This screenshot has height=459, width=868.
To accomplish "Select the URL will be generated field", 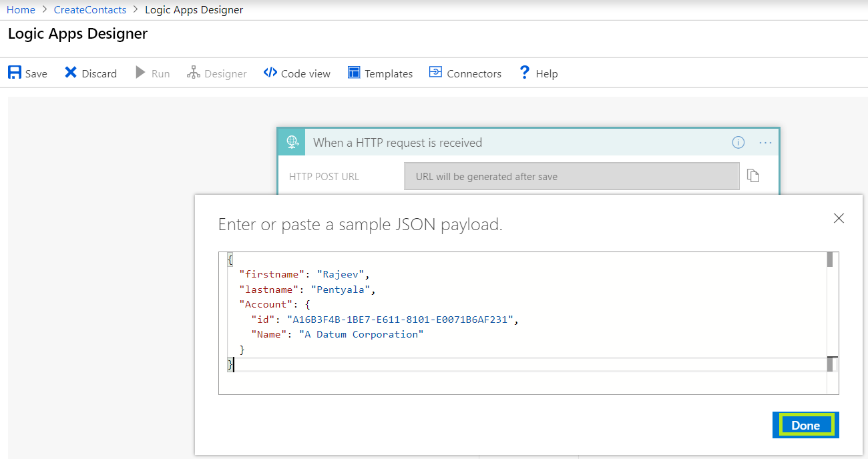I will [571, 175].
